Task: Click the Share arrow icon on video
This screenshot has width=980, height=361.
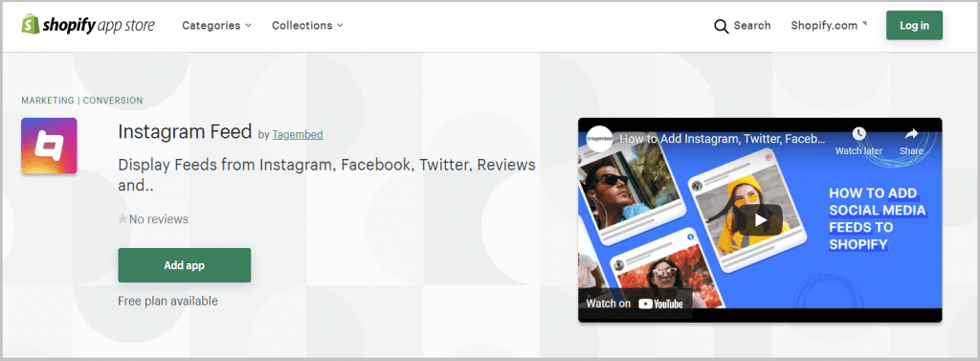Action: tap(912, 134)
